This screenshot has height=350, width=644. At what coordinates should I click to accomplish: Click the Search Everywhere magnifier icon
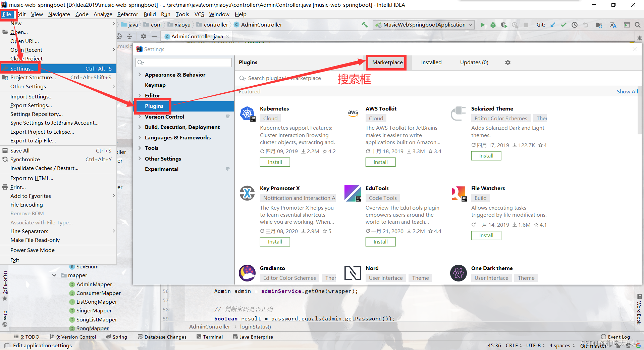pyautogui.click(x=638, y=25)
